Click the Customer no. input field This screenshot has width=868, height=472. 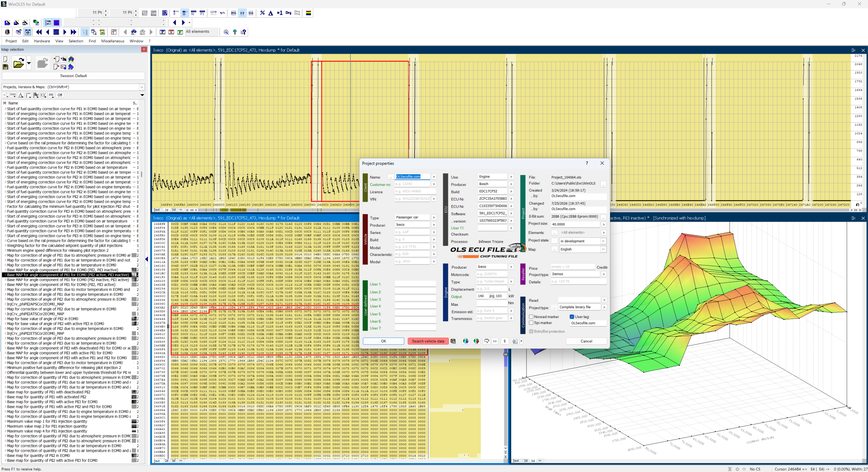point(413,184)
